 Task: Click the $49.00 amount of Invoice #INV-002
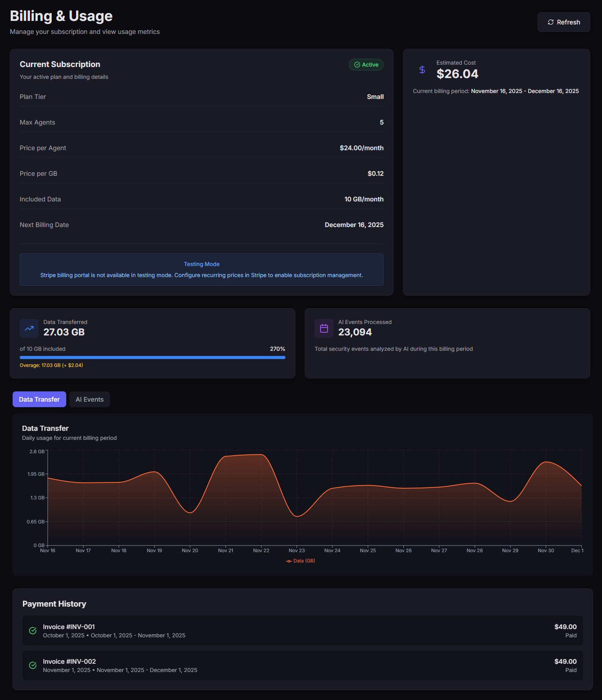(565, 661)
